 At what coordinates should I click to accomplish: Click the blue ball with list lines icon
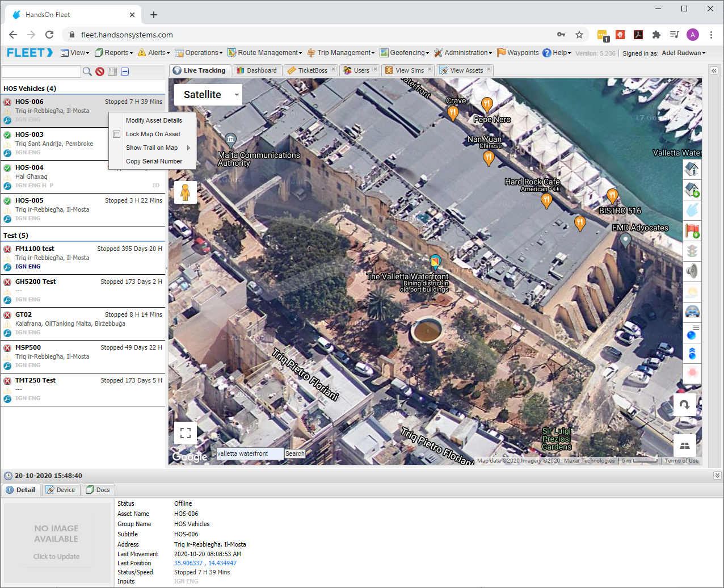pyautogui.click(x=692, y=333)
